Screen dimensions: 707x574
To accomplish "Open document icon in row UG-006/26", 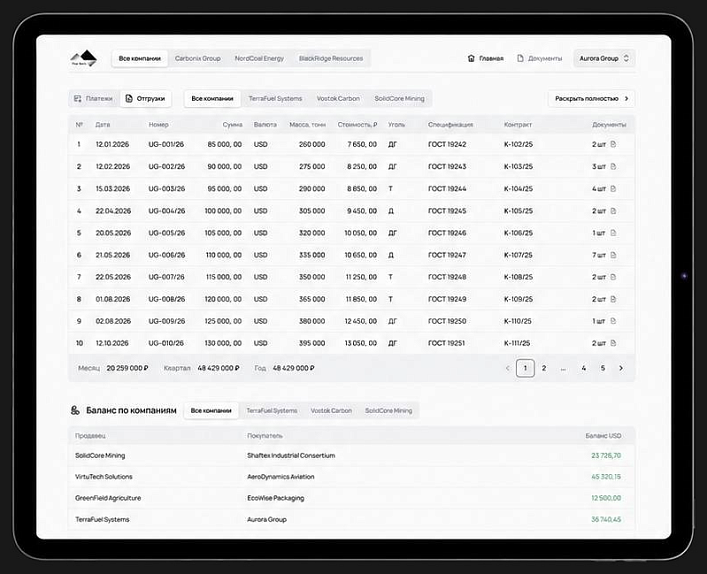I will coord(613,255).
